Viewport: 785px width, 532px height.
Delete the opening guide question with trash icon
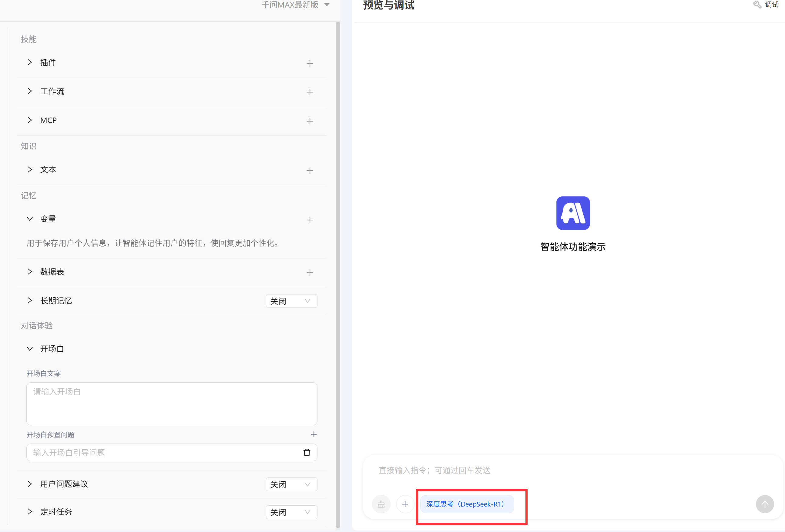pyautogui.click(x=307, y=452)
